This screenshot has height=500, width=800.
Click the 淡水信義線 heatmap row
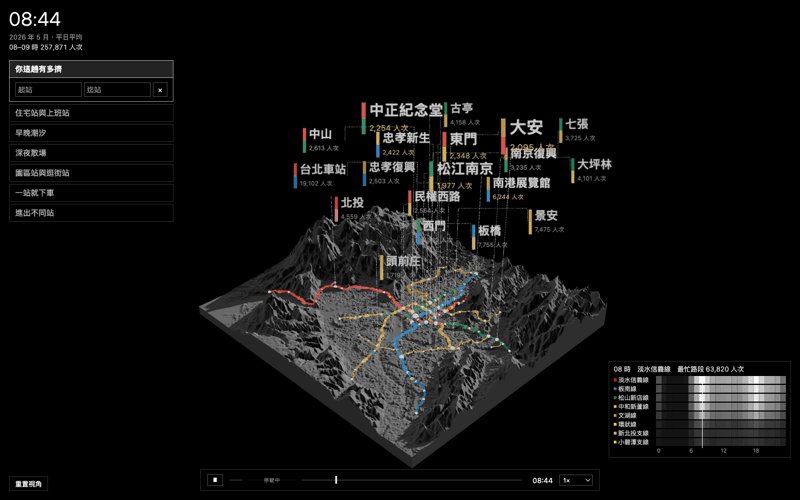721,380
